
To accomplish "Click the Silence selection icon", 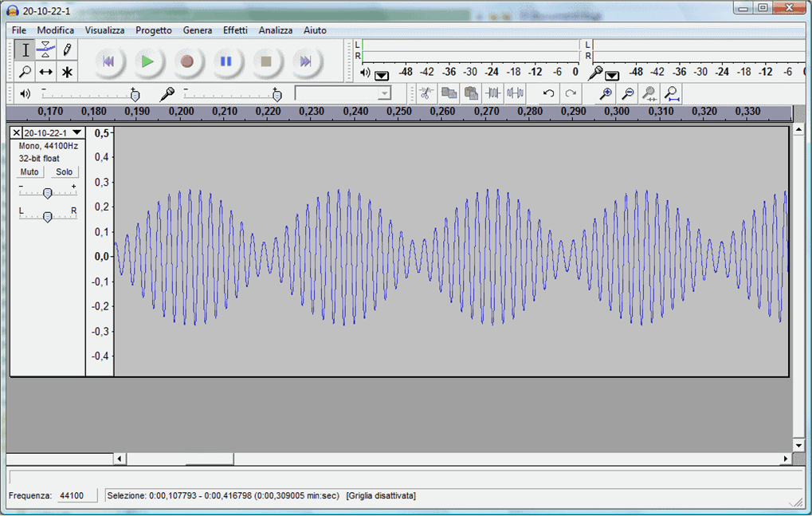I will click(x=516, y=93).
